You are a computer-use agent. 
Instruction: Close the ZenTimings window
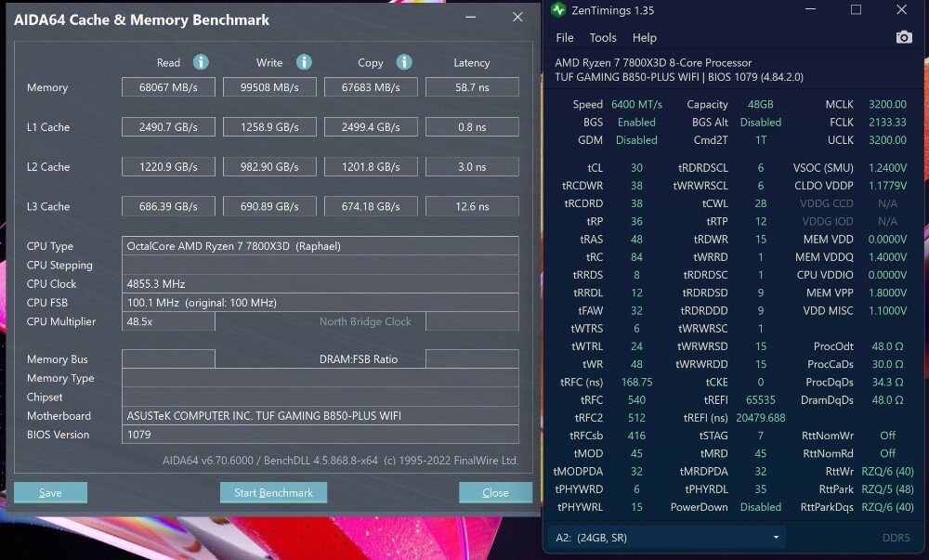click(x=901, y=10)
